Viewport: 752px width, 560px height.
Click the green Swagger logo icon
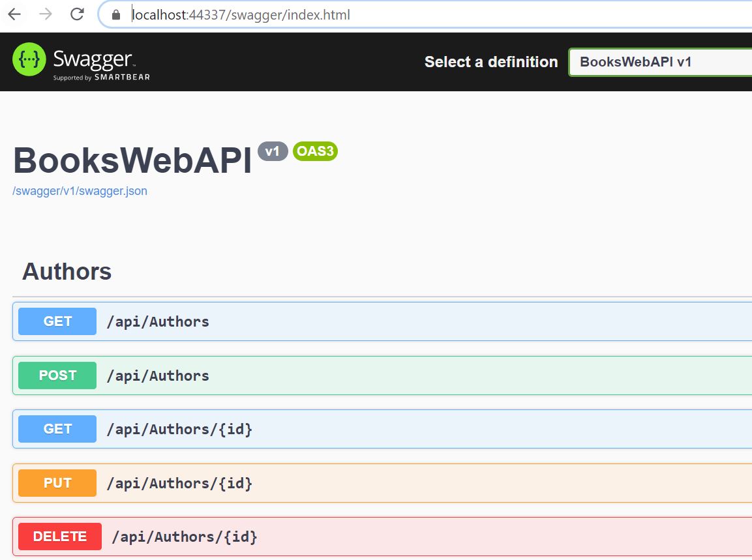(29, 60)
